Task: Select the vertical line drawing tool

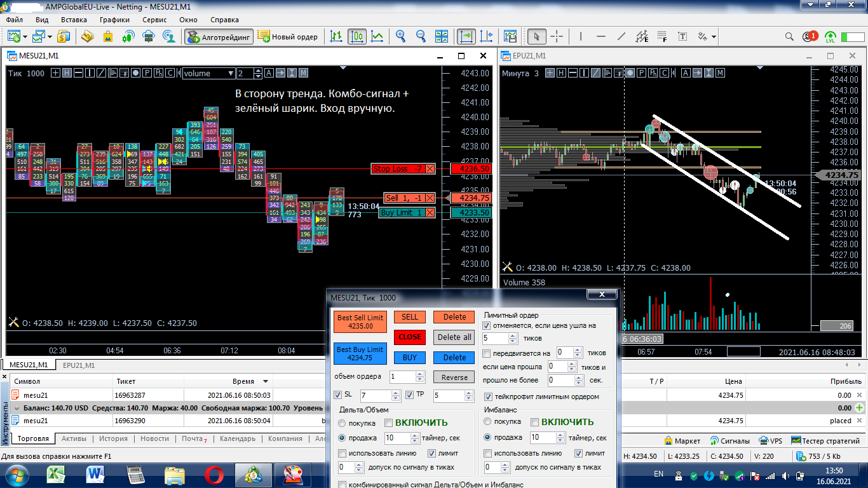Action: [x=581, y=37]
